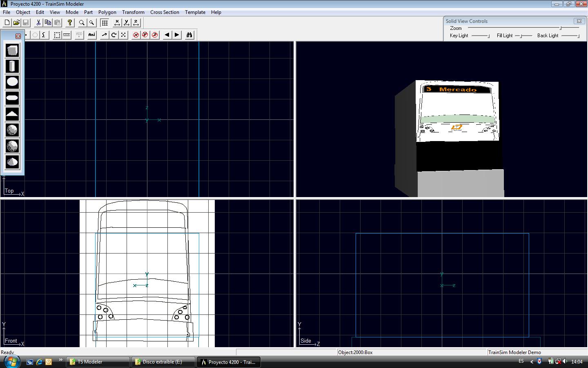Expand hidden Quick Launch items chevron

coord(60,360)
